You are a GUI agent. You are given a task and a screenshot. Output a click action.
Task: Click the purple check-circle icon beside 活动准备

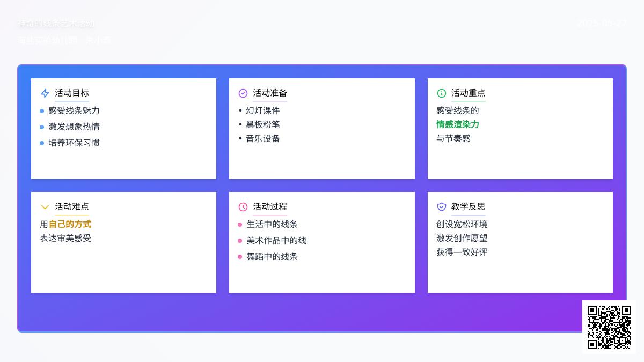[243, 93]
